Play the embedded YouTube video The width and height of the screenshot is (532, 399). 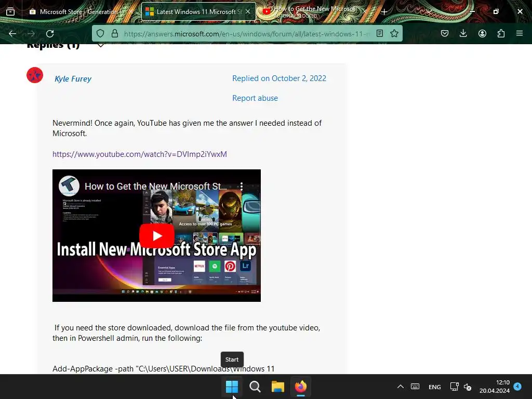click(157, 236)
